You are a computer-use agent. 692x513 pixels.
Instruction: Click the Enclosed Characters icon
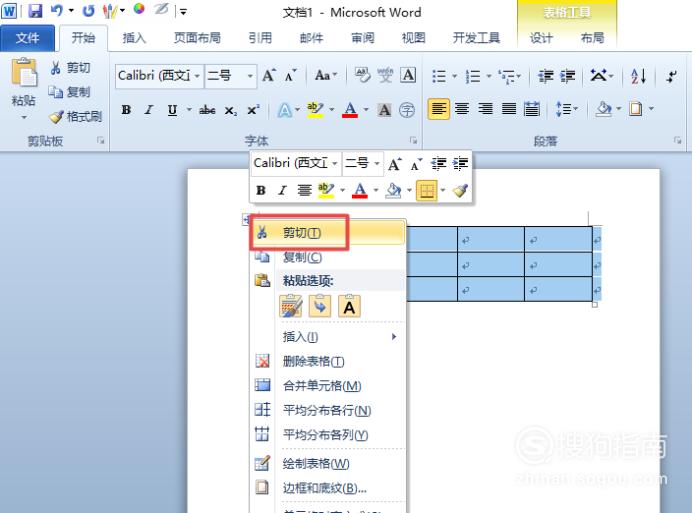coord(407,109)
